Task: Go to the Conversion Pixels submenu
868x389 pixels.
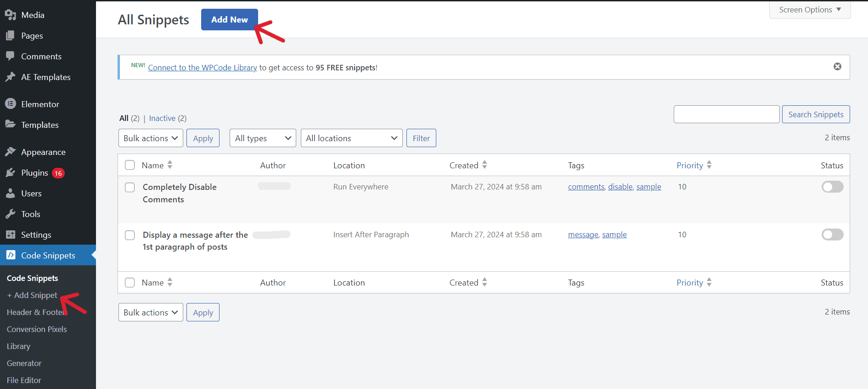Action: click(x=37, y=329)
